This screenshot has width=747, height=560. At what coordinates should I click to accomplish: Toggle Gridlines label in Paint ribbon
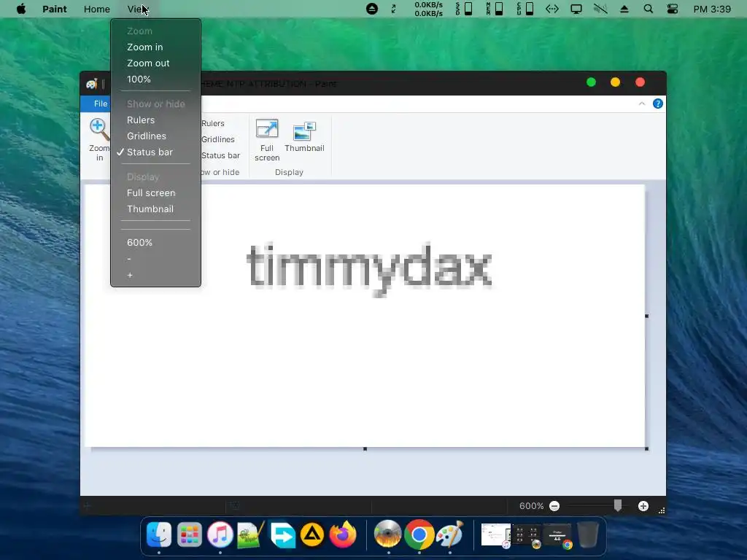(218, 139)
